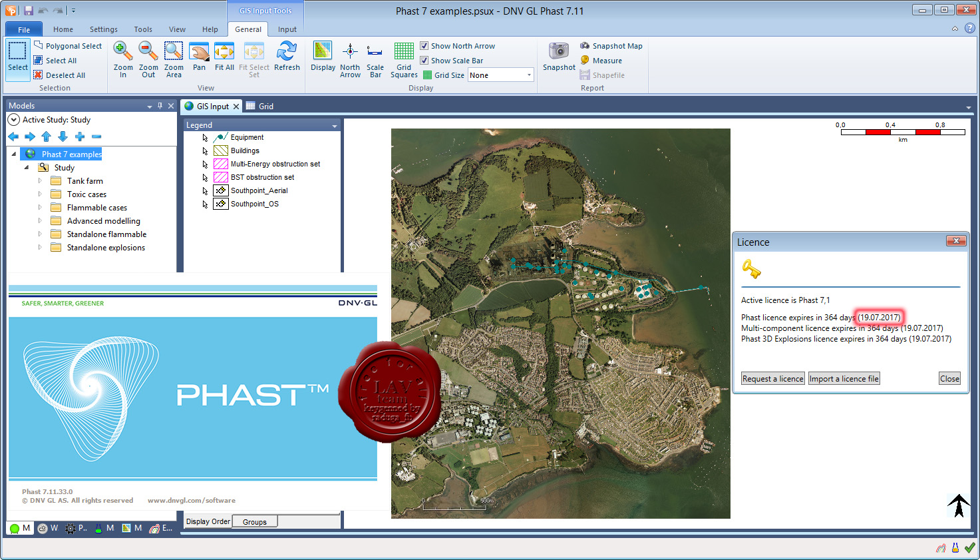Expand the Flammable cases folder
The image size is (980, 560).
39,208
